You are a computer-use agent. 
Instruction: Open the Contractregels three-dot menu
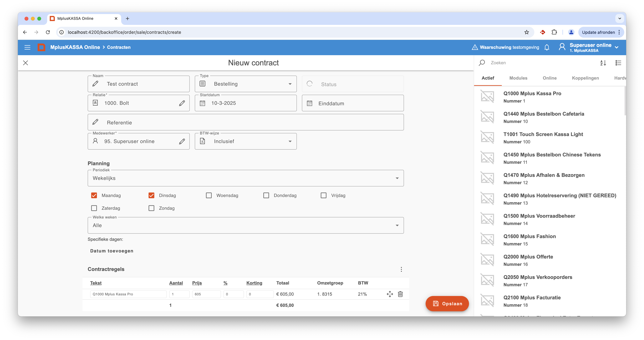(x=401, y=269)
